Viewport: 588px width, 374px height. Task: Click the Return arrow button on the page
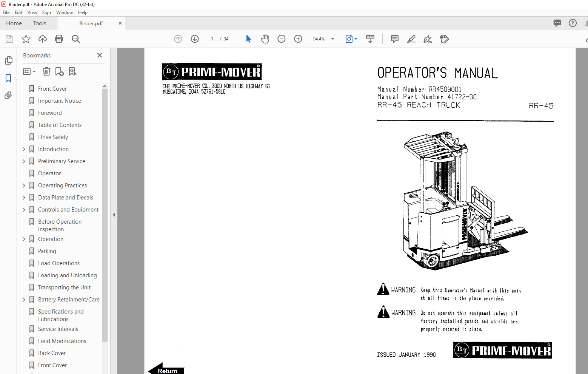click(166, 369)
